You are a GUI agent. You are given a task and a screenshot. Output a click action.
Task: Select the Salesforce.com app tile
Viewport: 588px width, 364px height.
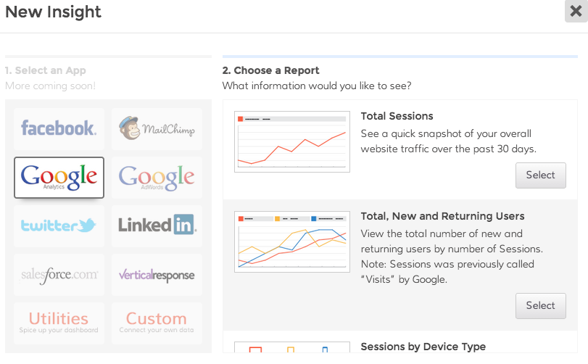click(x=59, y=275)
